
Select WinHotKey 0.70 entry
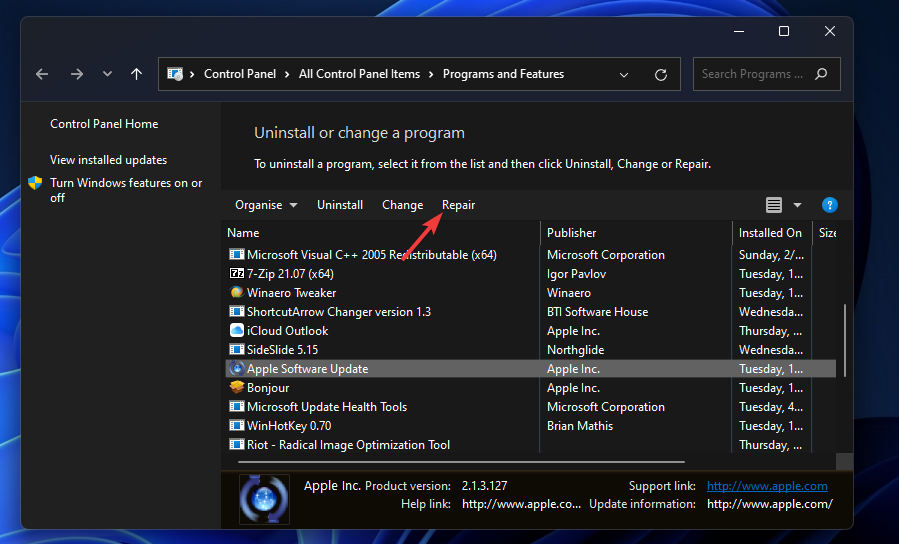[x=289, y=426]
